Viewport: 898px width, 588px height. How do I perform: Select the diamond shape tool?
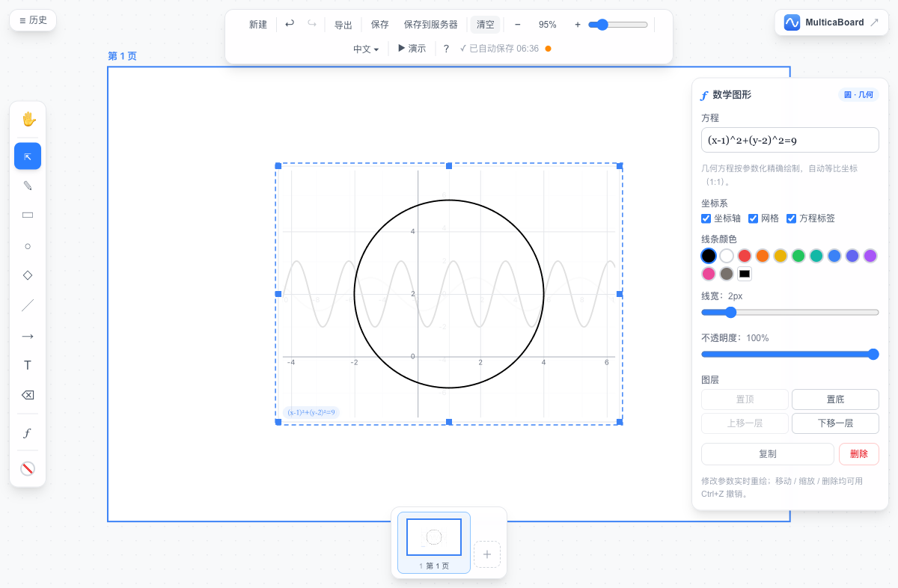click(x=28, y=275)
